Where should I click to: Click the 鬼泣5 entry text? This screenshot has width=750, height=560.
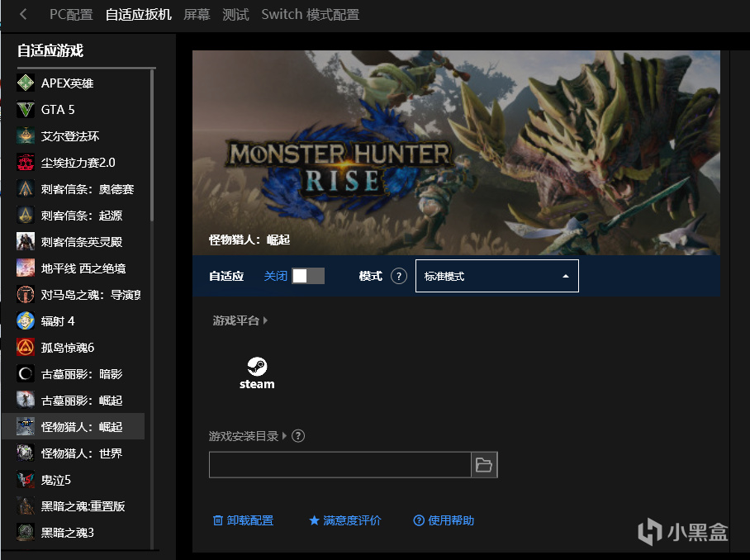tap(56, 480)
